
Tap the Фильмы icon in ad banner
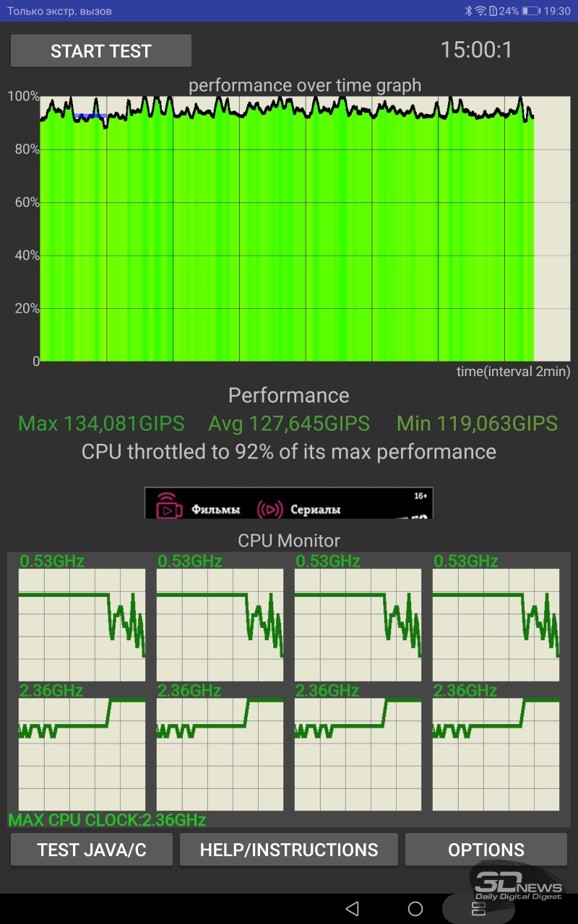(x=169, y=507)
